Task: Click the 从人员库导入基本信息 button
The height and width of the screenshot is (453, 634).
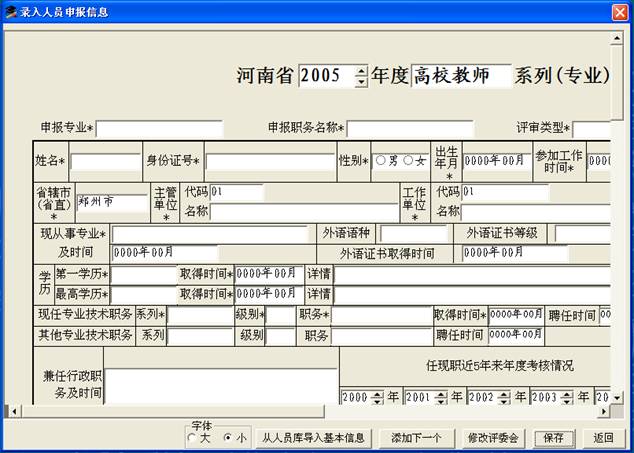Action: pos(313,437)
